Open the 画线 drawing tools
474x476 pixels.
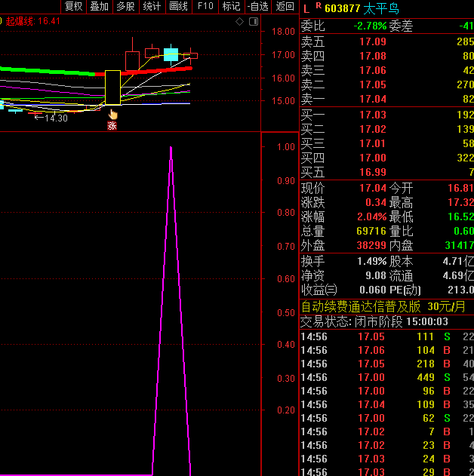(178, 6)
